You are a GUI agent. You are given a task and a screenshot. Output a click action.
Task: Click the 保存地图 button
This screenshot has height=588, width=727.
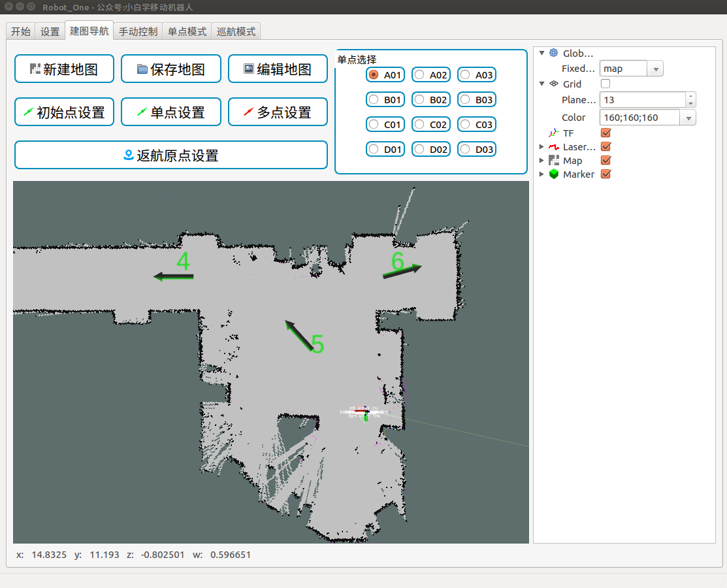click(x=171, y=69)
